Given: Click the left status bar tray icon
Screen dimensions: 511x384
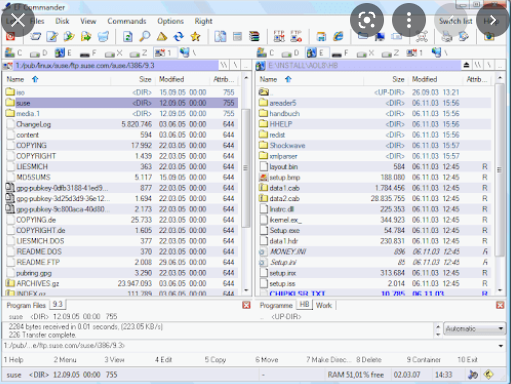Looking at the screenshot, I should pyautogui.click(x=473, y=375).
